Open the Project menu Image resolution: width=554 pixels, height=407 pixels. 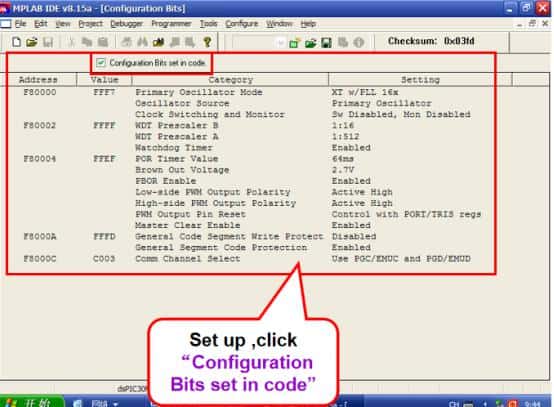point(90,24)
